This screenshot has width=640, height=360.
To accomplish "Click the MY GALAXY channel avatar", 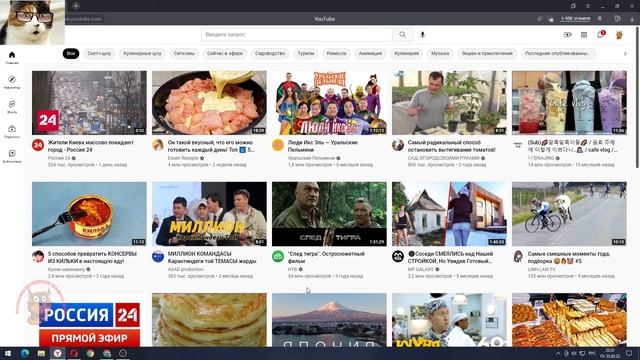I will coord(398,256).
